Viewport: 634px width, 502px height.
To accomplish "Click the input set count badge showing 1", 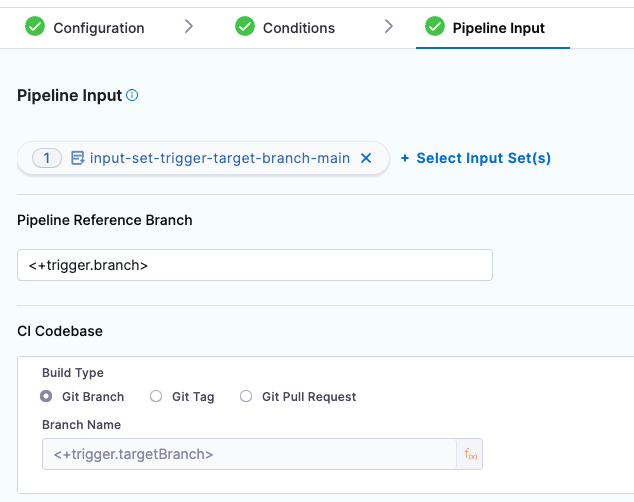I will [x=47, y=158].
